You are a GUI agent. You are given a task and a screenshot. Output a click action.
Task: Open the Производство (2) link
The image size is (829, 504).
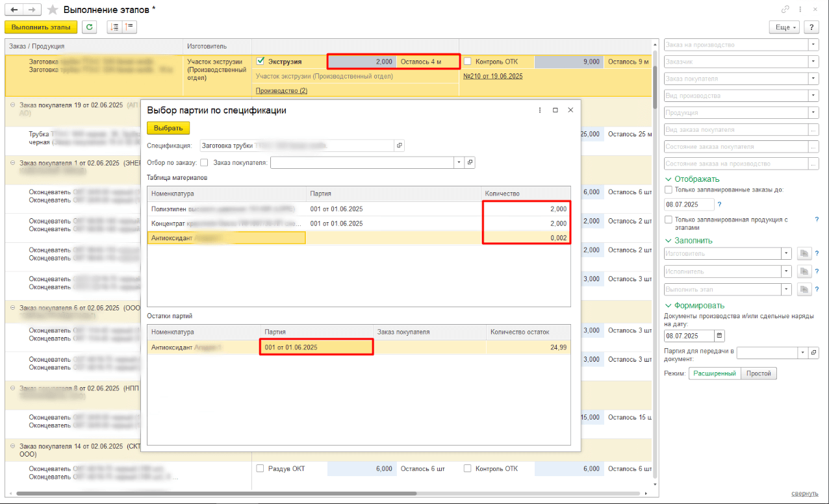tap(281, 90)
